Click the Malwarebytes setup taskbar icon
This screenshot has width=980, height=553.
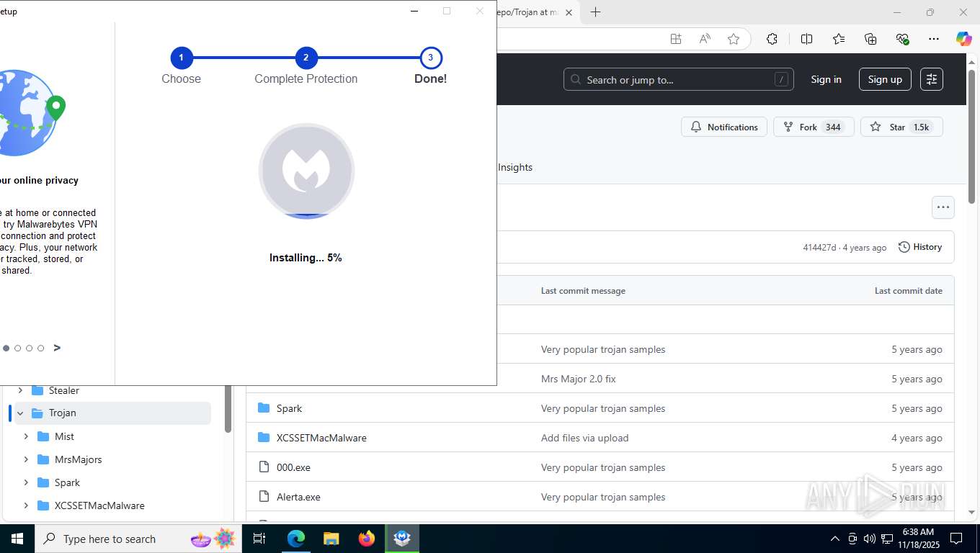coord(402,539)
